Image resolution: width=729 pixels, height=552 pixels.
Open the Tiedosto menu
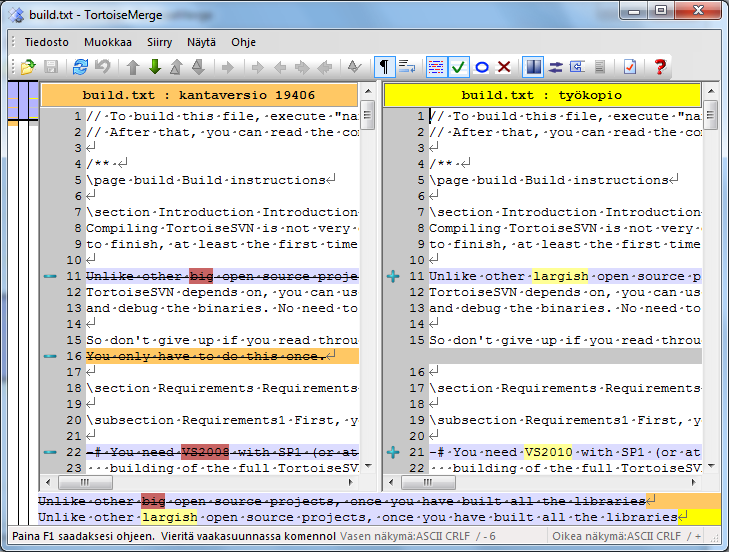[x=46, y=42]
